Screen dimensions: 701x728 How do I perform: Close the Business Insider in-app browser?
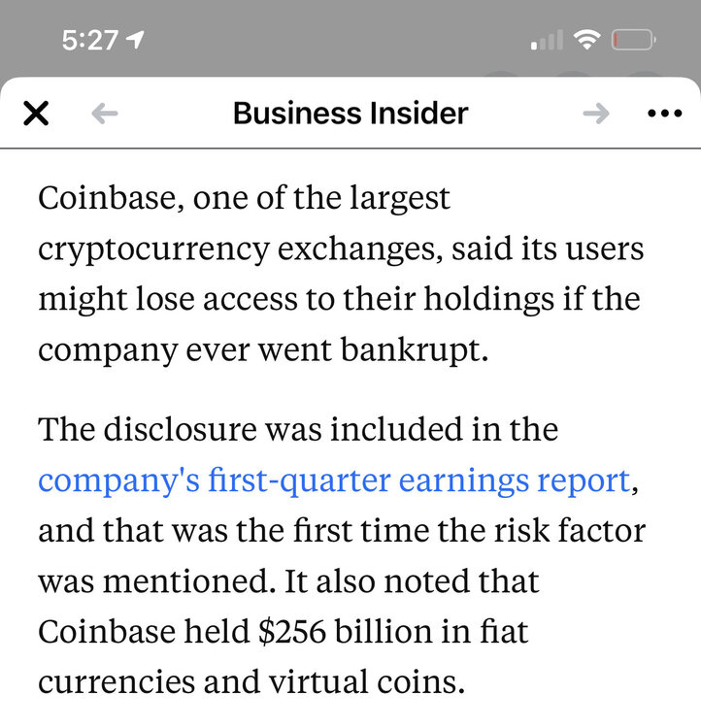tap(36, 114)
